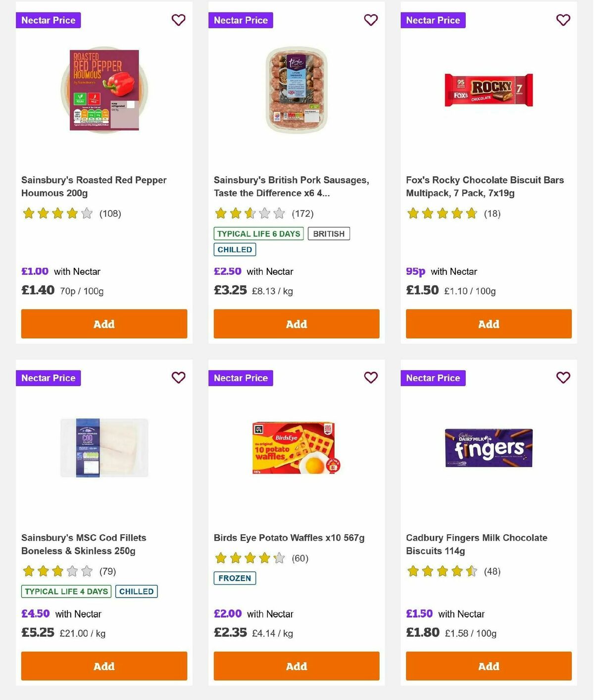Click the heart icon on British Pork Sausages
594x700 pixels.
pyautogui.click(x=370, y=20)
